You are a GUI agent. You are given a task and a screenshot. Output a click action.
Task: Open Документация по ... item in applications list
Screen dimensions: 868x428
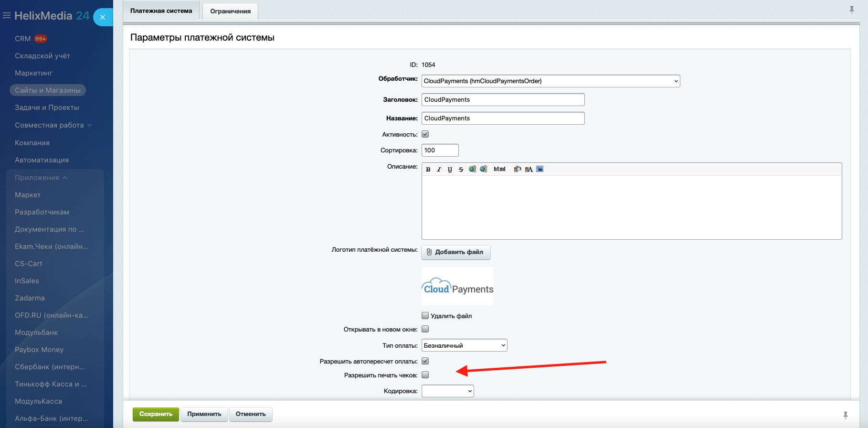(50, 229)
